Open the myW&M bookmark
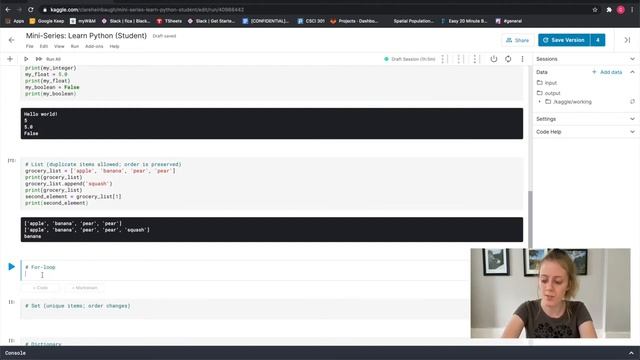Screen dimensions: 640x360 [83, 21]
